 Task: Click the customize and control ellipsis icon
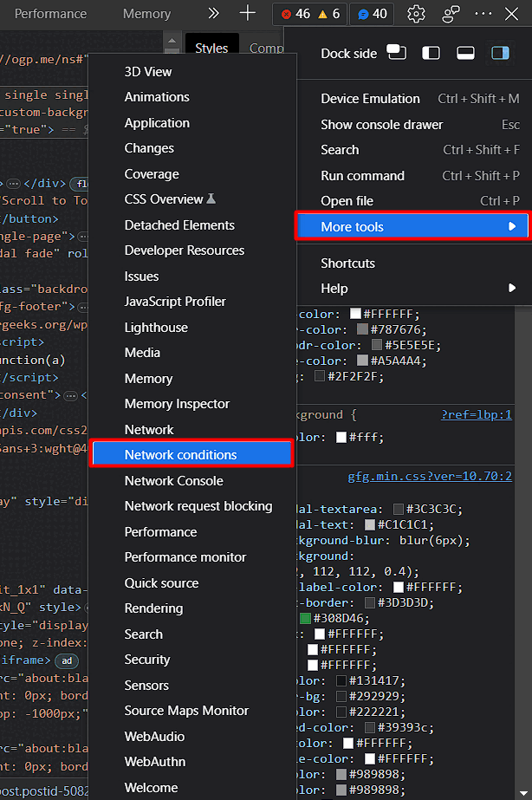[483, 14]
